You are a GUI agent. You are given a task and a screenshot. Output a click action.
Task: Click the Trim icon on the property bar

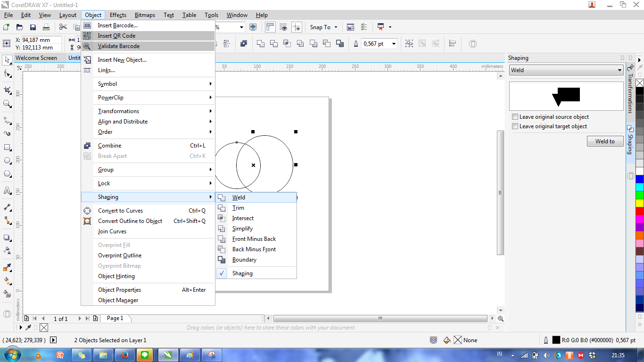pos(274,43)
